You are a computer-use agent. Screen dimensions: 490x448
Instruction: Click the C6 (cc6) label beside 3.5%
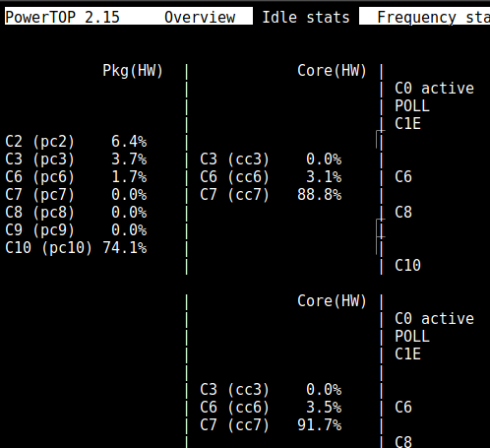click(x=234, y=408)
